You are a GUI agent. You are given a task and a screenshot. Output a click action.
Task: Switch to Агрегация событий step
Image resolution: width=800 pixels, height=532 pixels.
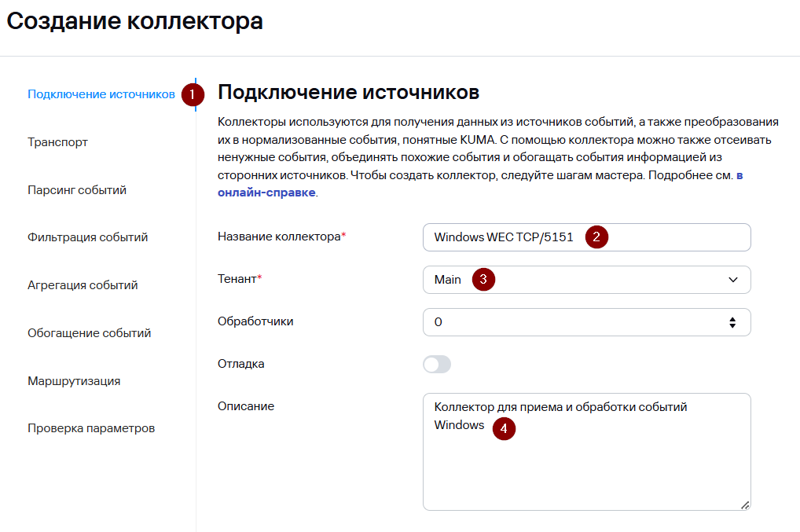click(83, 285)
